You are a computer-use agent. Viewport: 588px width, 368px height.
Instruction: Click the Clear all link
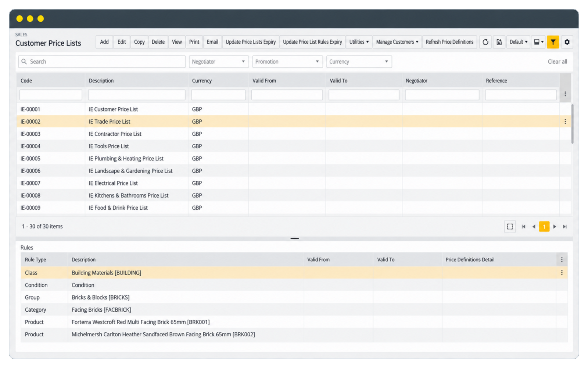click(x=557, y=61)
